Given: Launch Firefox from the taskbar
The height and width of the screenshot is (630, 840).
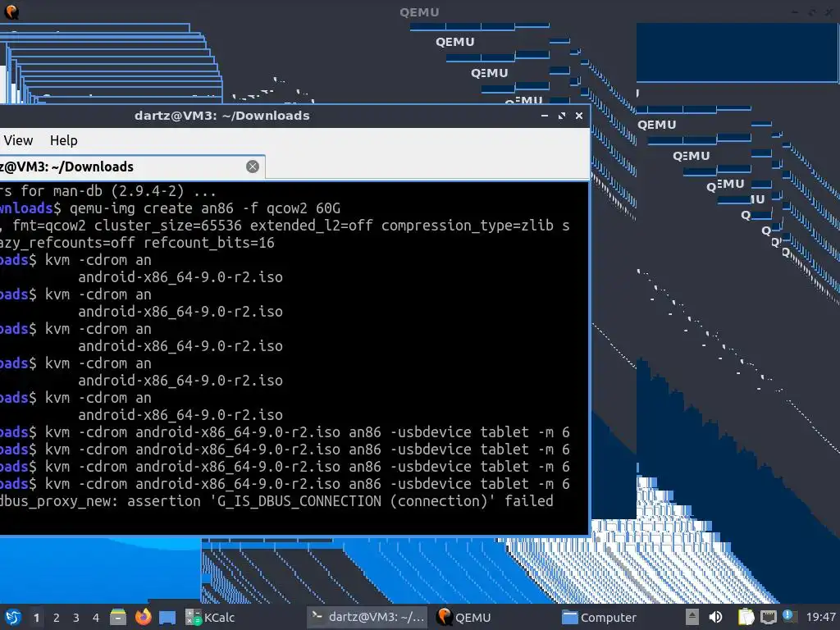Looking at the screenshot, I should 143,617.
